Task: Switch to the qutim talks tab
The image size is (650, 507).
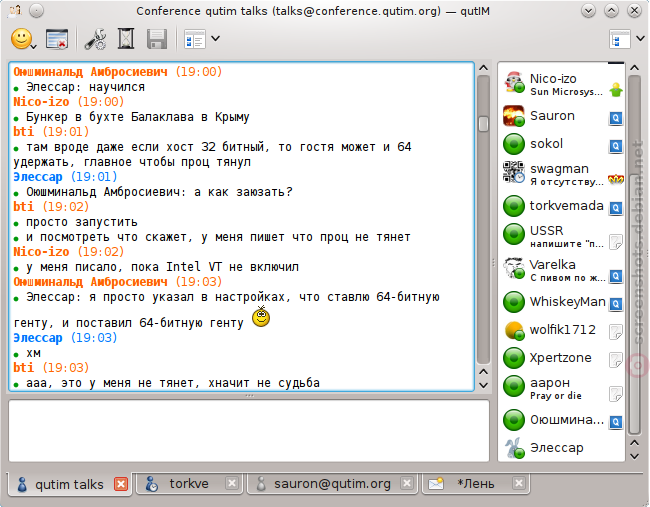Action: 69,484
